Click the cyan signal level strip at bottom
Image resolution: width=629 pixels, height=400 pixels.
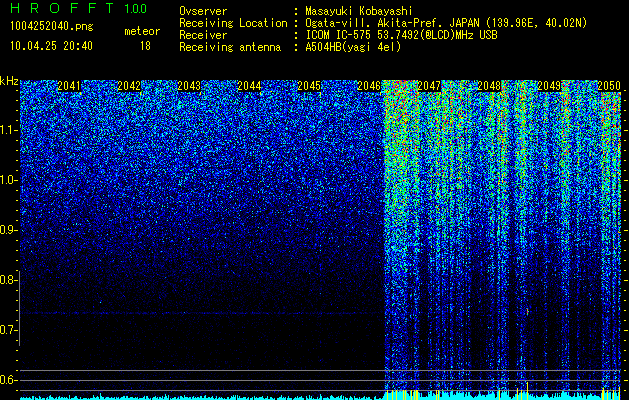pyautogui.click(x=321, y=397)
